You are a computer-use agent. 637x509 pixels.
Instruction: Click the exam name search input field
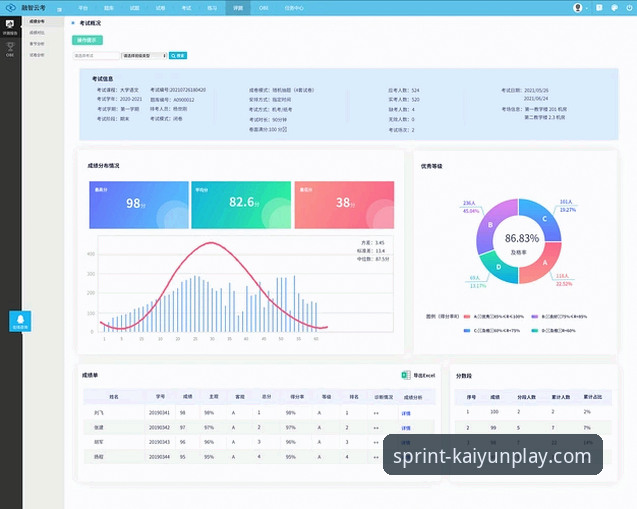[x=96, y=56]
